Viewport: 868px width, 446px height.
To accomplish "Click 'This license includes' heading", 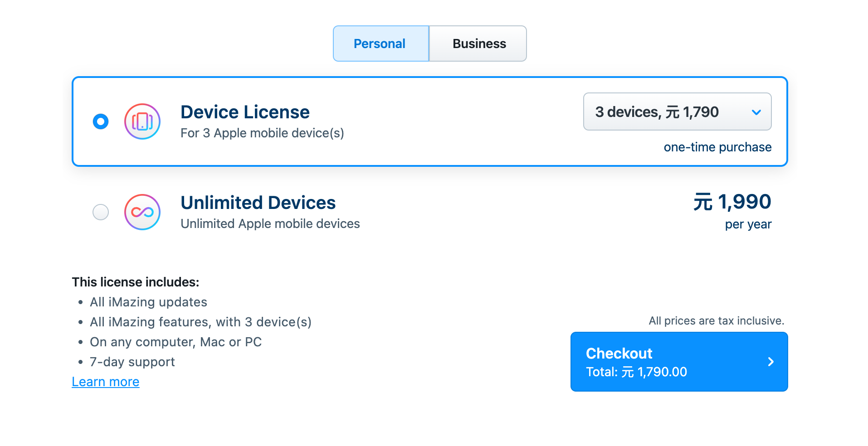I will point(136,282).
